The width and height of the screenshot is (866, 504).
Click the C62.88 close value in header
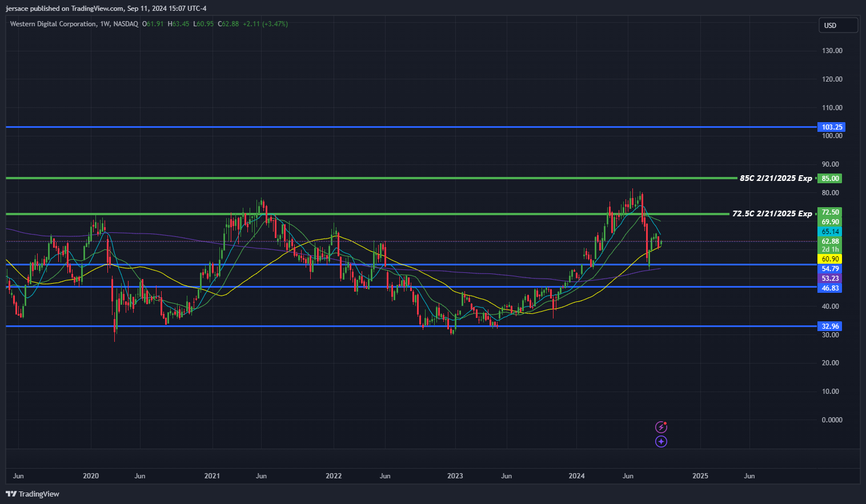[x=228, y=24]
